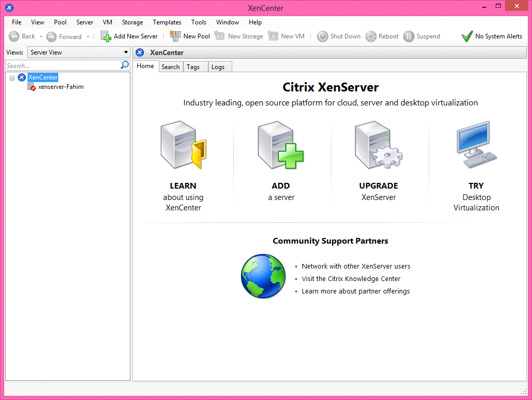Click the search magnifier icon
532x400 pixels.
125,65
